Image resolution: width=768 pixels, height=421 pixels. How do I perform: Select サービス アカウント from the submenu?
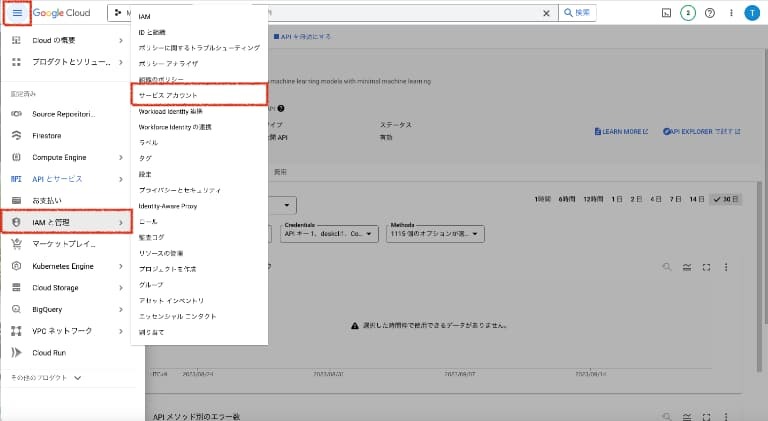[x=199, y=94]
